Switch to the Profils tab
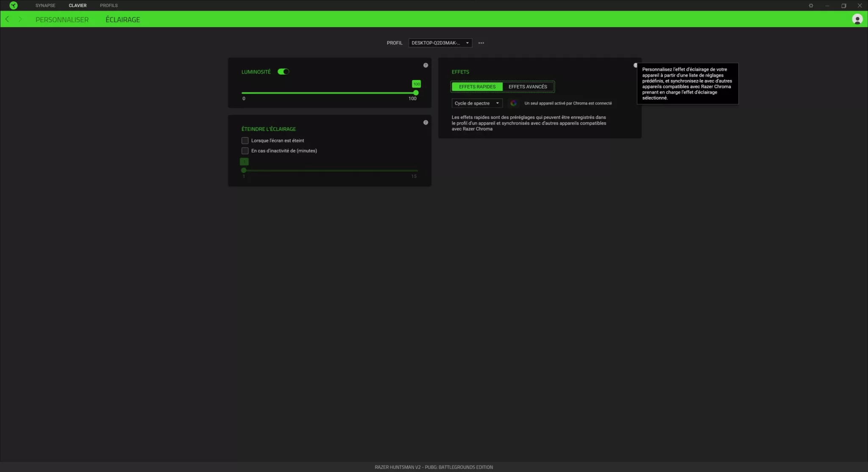This screenshot has height=472, width=868. (109, 5)
